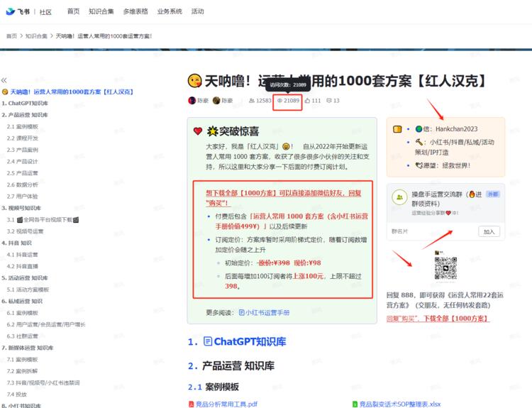Select sidebar item 2.3 产品案例
532x408 pixels.
(x=23, y=150)
